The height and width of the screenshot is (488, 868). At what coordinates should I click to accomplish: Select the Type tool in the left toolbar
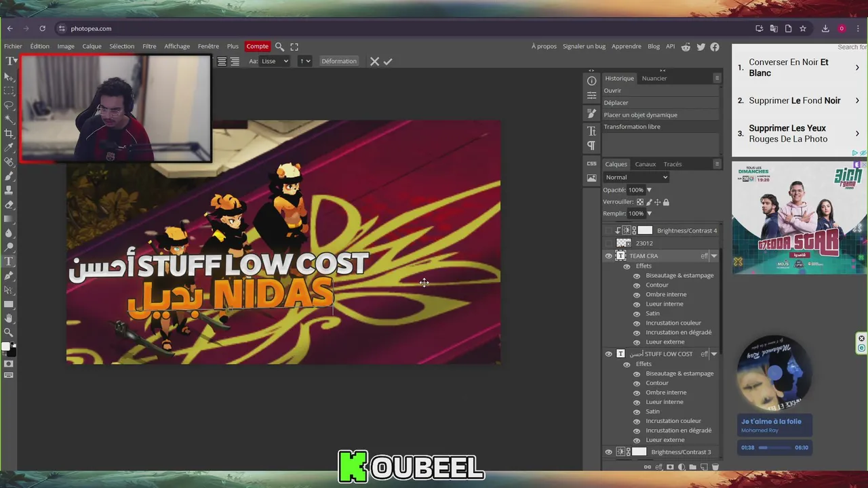pos(9,262)
